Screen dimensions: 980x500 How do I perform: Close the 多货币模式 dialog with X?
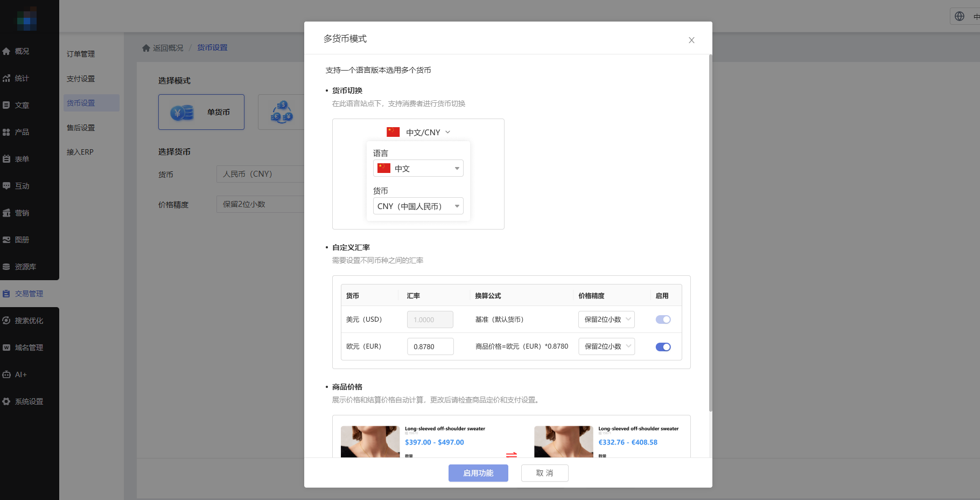coord(691,40)
